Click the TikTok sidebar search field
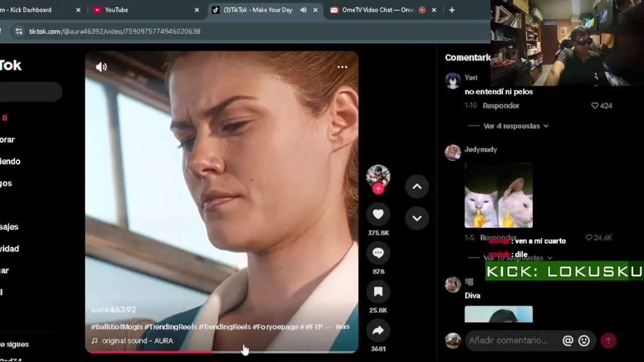644x362 pixels. coord(30,93)
